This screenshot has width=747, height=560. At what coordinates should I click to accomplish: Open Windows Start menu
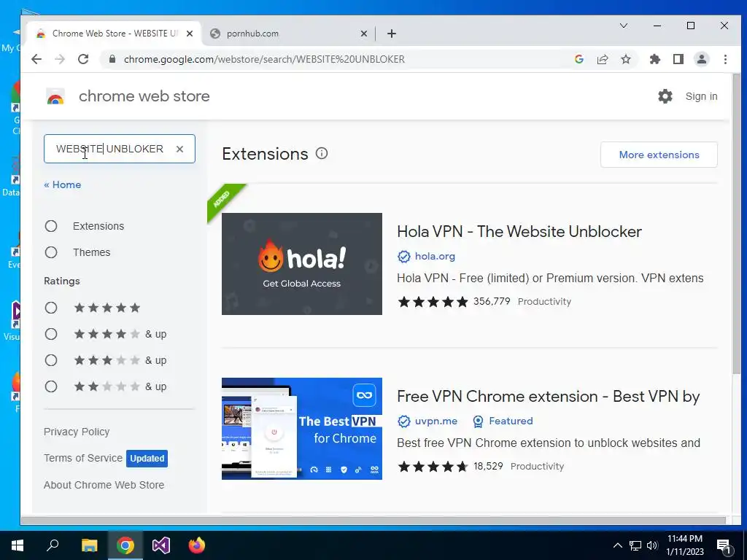point(18,545)
